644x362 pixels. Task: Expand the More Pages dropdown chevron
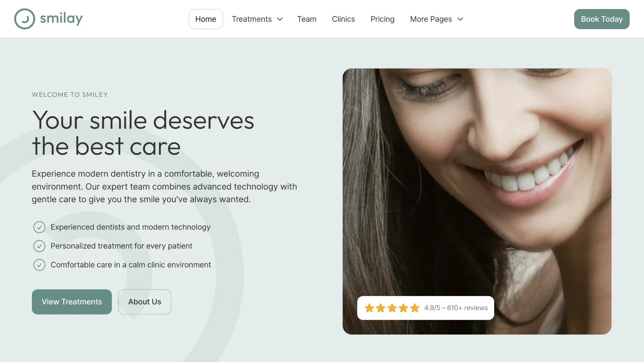(x=460, y=19)
